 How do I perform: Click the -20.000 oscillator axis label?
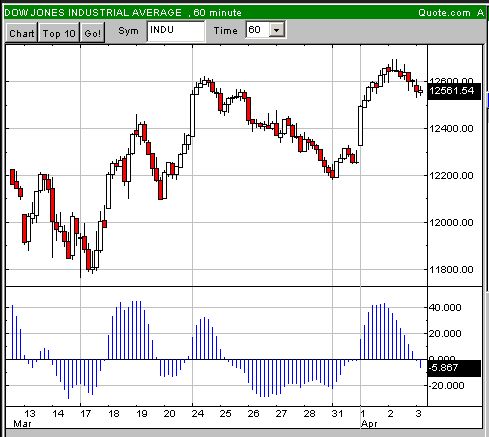(446, 386)
